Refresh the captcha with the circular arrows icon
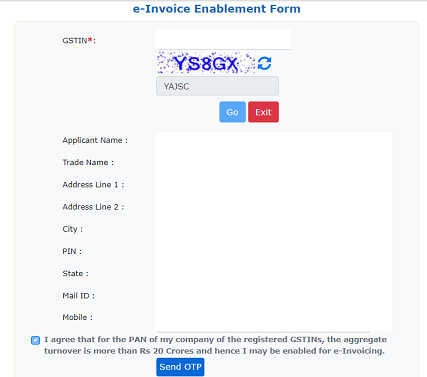The width and height of the screenshot is (427, 377). (265, 63)
